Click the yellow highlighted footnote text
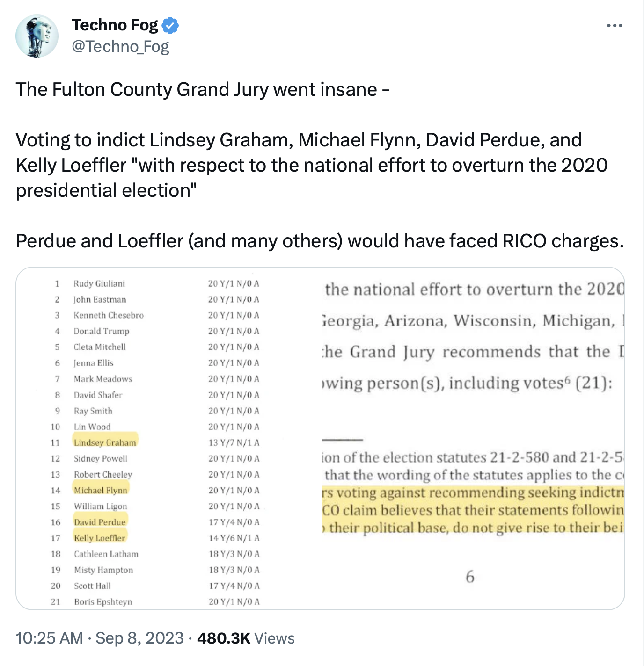The width and height of the screenshot is (644, 666). (473, 510)
